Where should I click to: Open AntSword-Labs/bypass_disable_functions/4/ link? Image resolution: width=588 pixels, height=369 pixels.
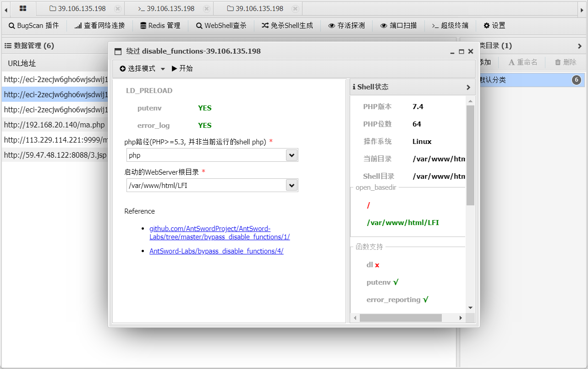click(216, 251)
